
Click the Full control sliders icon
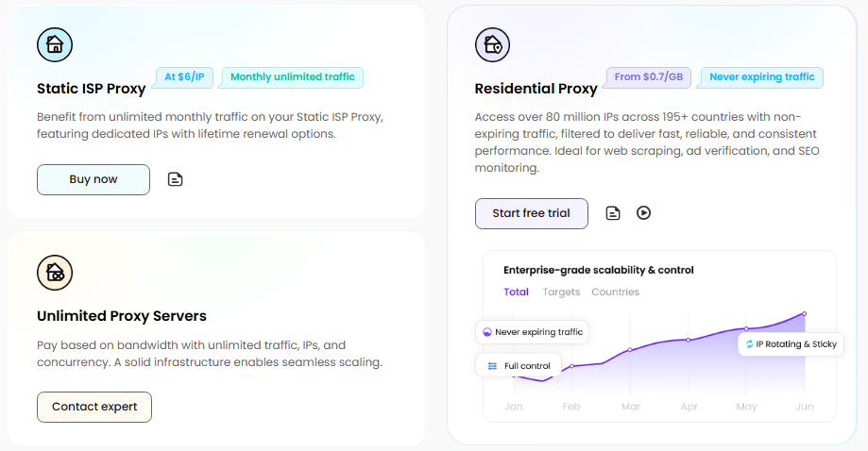click(491, 365)
